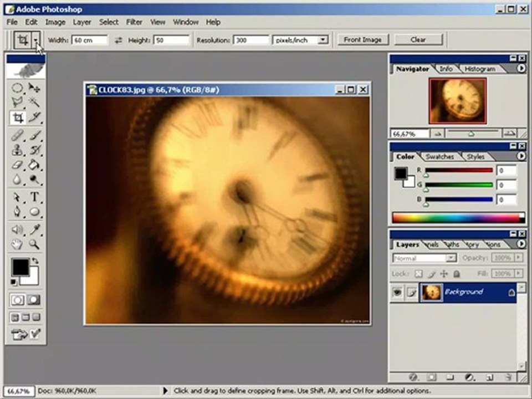The height and width of the screenshot is (399, 532).
Task: Select the Pen tool
Action: [x=17, y=212]
